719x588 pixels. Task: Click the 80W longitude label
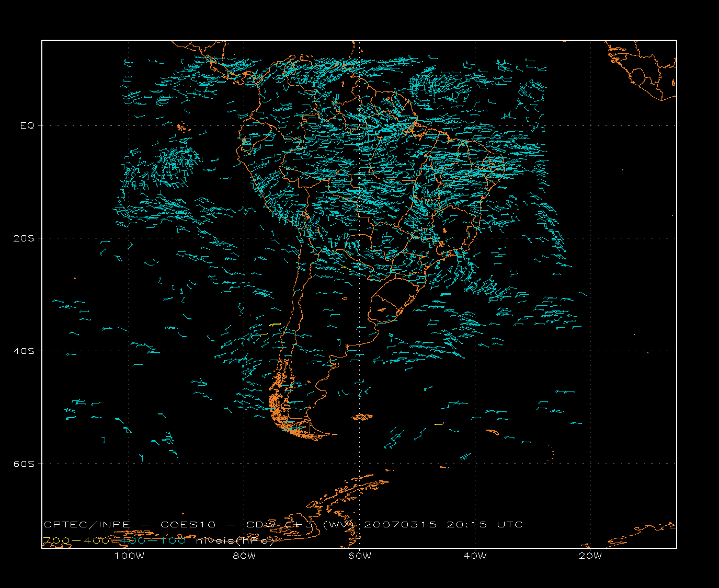[x=245, y=556]
